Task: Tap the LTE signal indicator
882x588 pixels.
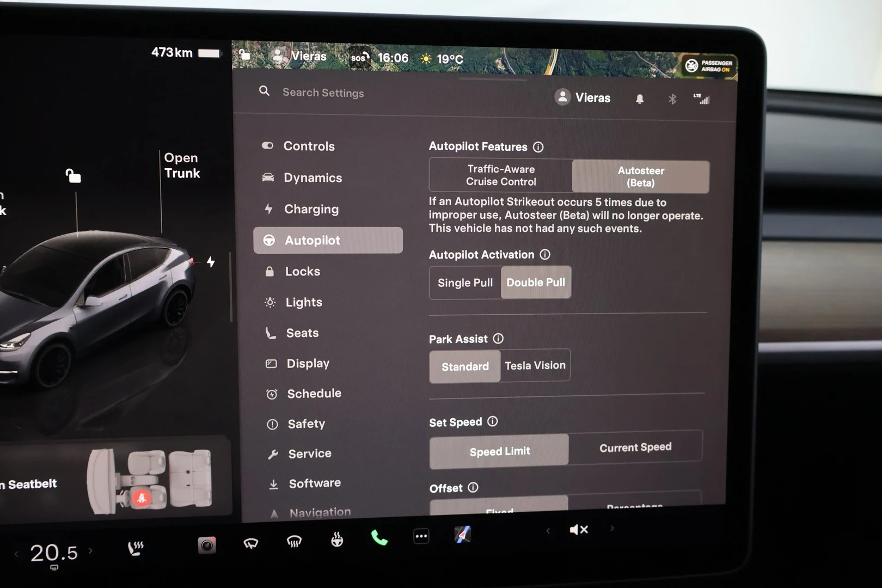Action: [x=701, y=99]
